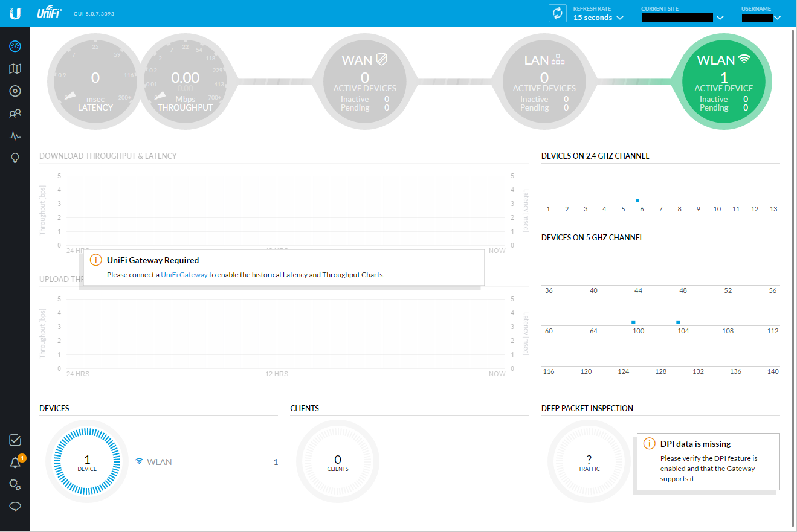
Task: Click channel 1 on the 2.4 GHz axis
Action: pyautogui.click(x=548, y=209)
